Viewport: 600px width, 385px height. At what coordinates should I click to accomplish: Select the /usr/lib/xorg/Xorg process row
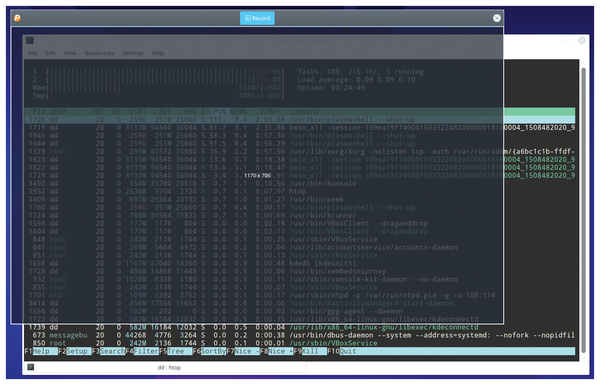point(300,152)
